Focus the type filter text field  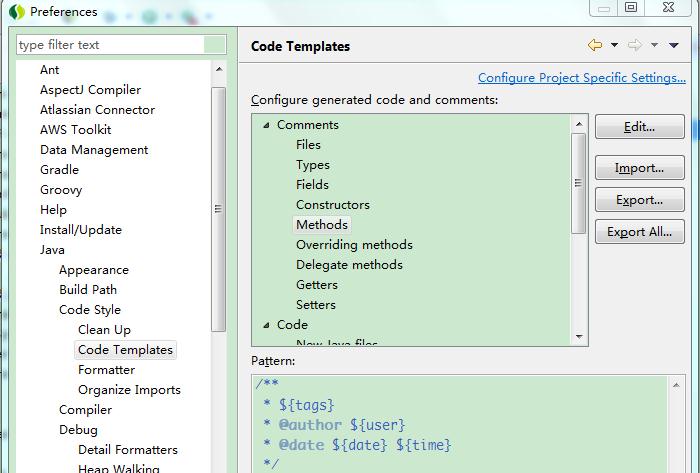pos(110,45)
